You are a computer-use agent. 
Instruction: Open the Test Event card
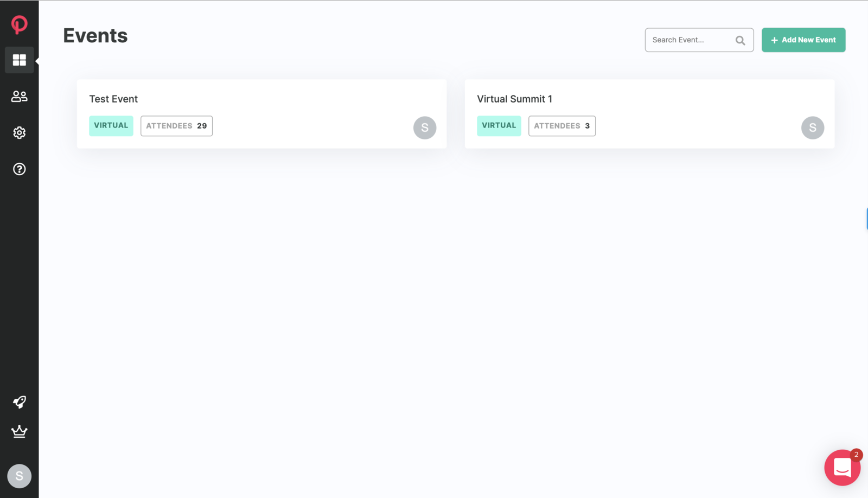coord(113,99)
